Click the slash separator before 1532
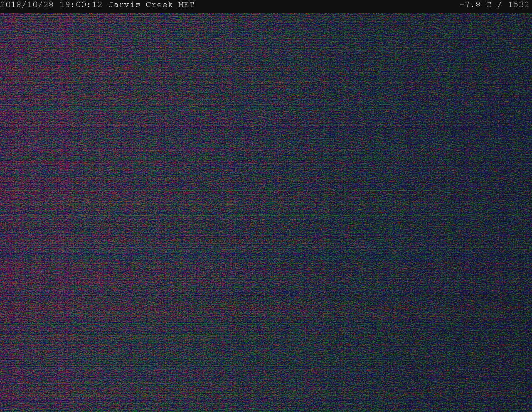 (x=500, y=5)
